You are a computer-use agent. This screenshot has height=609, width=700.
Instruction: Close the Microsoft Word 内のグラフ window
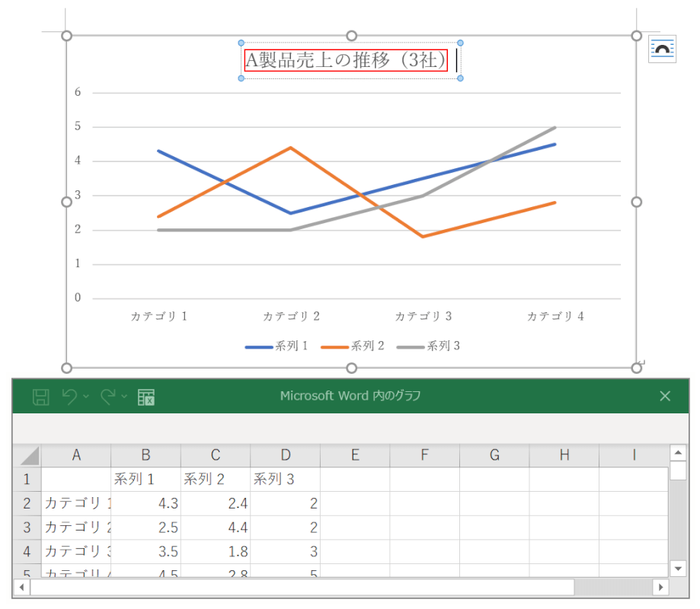tap(664, 396)
